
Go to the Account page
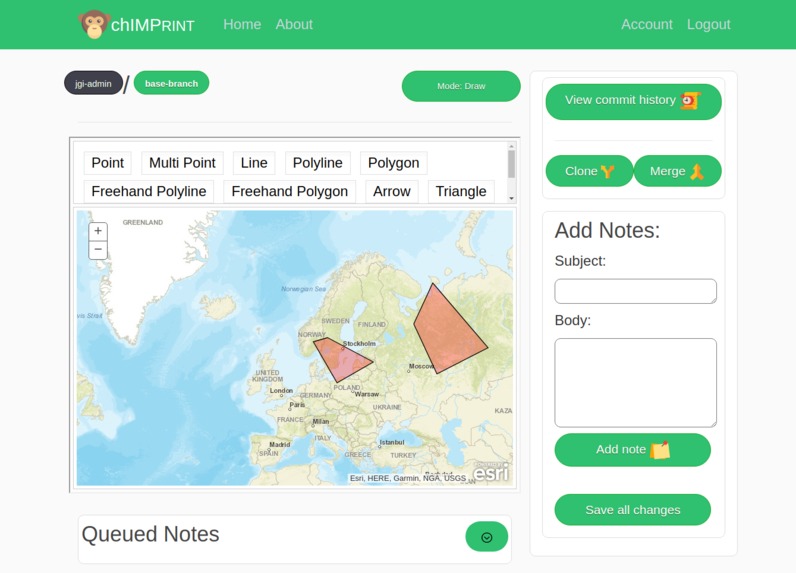647,24
